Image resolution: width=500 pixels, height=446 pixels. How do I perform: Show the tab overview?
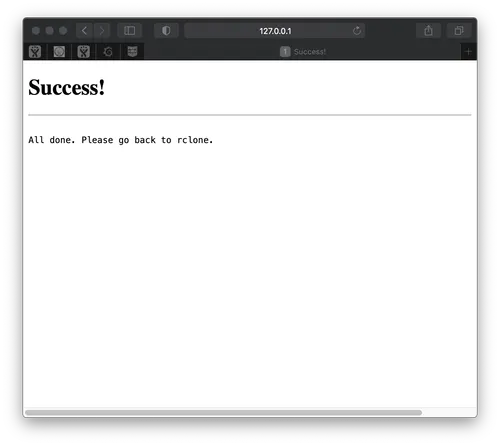(x=459, y=31)
